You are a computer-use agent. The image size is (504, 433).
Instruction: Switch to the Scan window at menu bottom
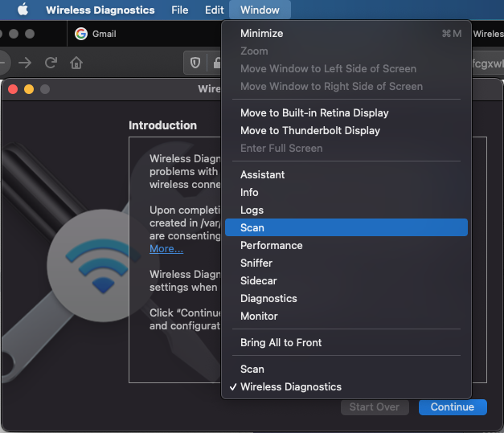346,369
